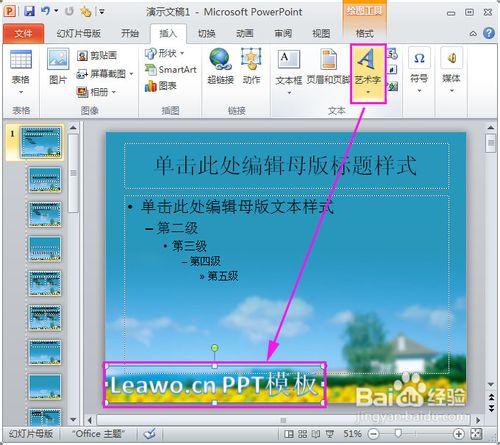The image size is (500, 445).
Task: Click "Office 主题" in status bar
Action: pos(98,434)
